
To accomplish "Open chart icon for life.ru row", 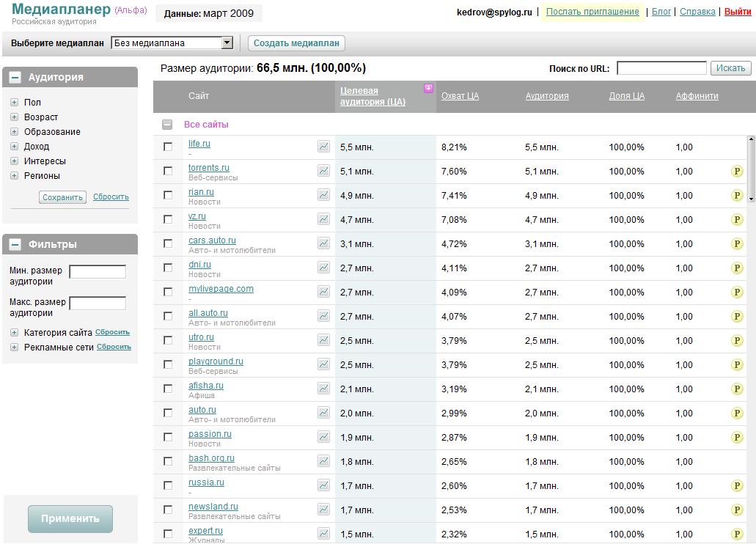I will click(323, 146).
